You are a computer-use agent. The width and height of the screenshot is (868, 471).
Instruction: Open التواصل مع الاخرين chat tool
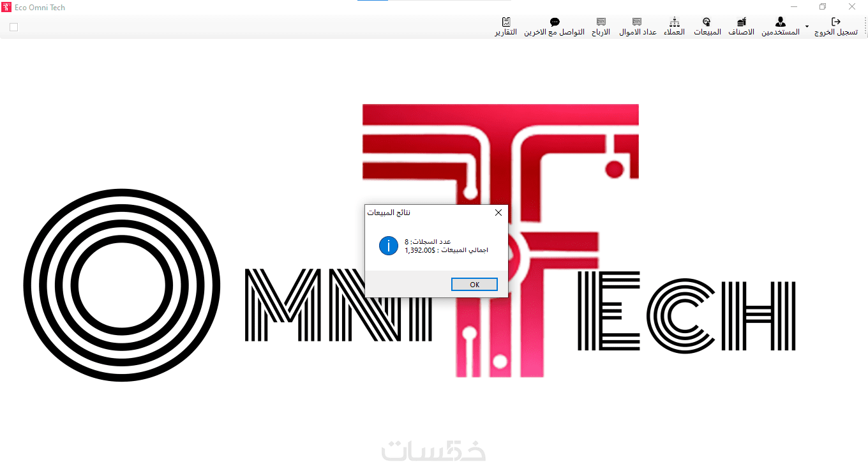(554, 27)
